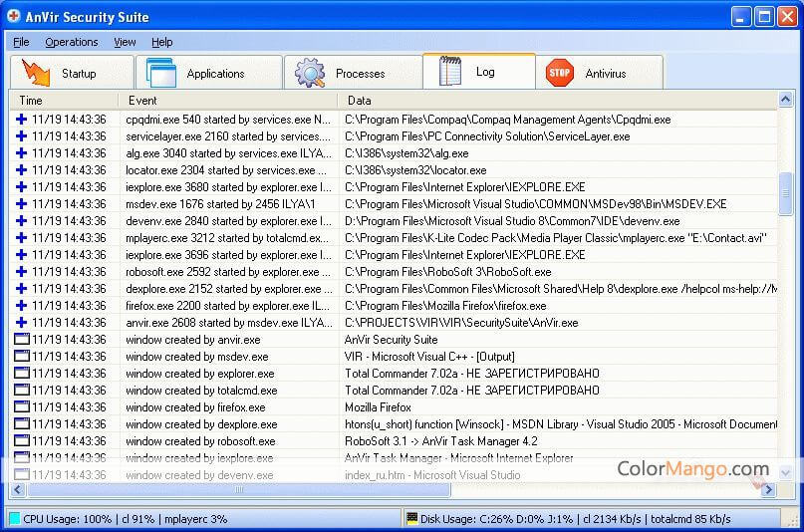Viewport: 804px width, 532px height.
Task: Open the Help menu
Action: coord(161,42)
